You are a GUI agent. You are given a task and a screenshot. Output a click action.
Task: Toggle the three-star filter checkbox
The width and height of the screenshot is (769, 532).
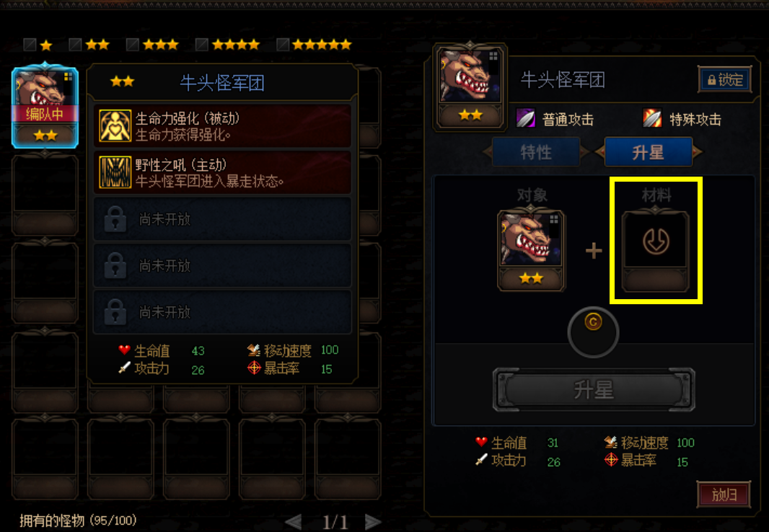132,45
